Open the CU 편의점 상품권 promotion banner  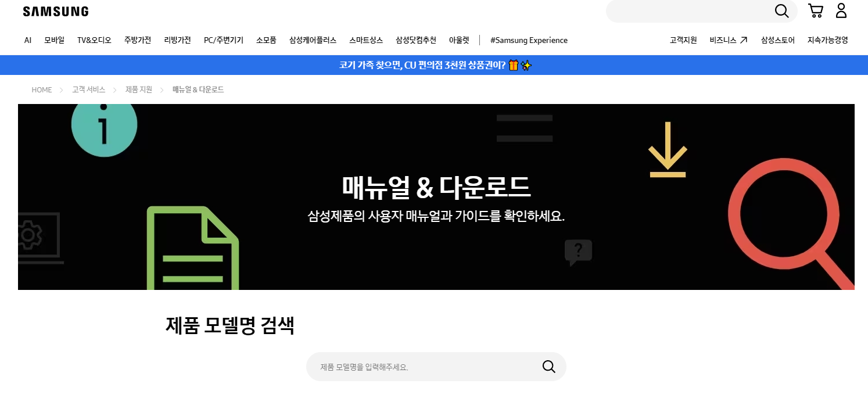(434, 65)
